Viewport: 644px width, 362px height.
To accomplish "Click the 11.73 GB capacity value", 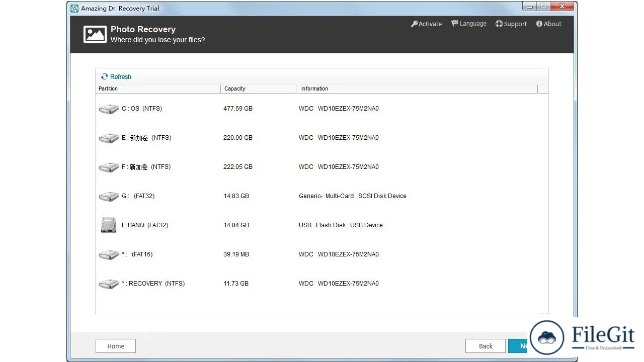I will click(x=236, y=284).
